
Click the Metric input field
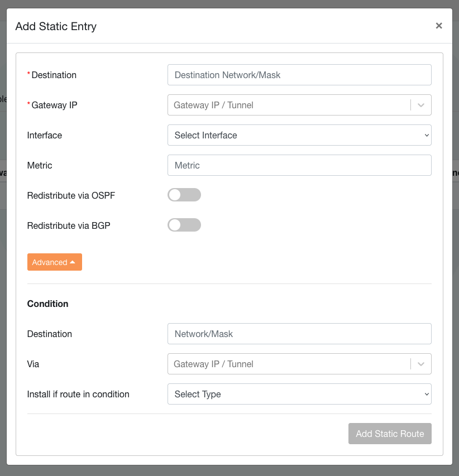(x=299, y=165)
